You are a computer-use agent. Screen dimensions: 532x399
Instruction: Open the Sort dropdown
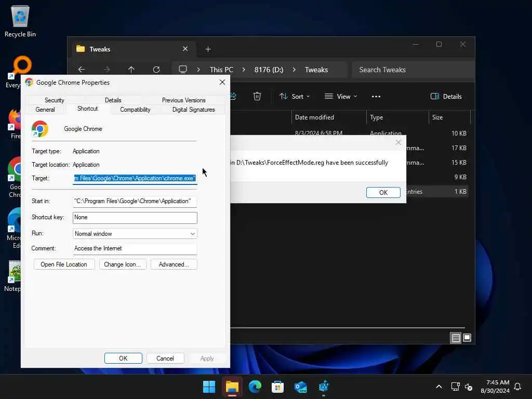(295, 96)
